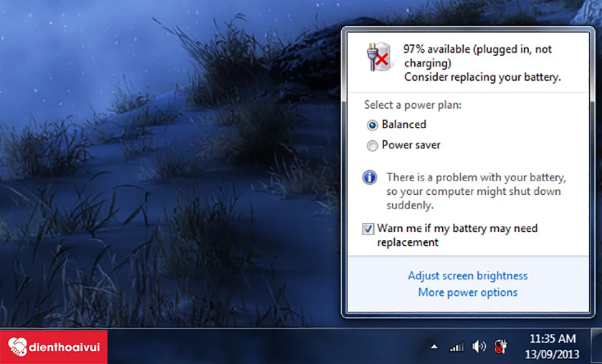Open Adjust screen brightness link
The image size is (602, 364).
click(x=467, y=276)
